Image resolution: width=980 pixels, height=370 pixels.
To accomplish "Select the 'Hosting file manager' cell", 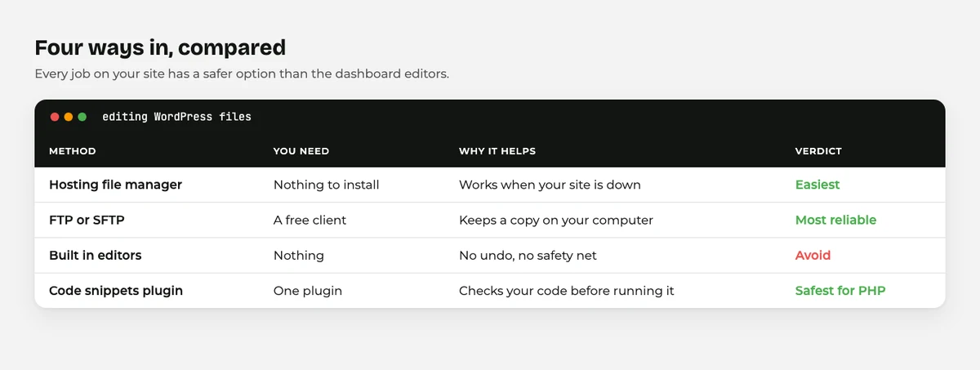I will [x=115, y=185].
